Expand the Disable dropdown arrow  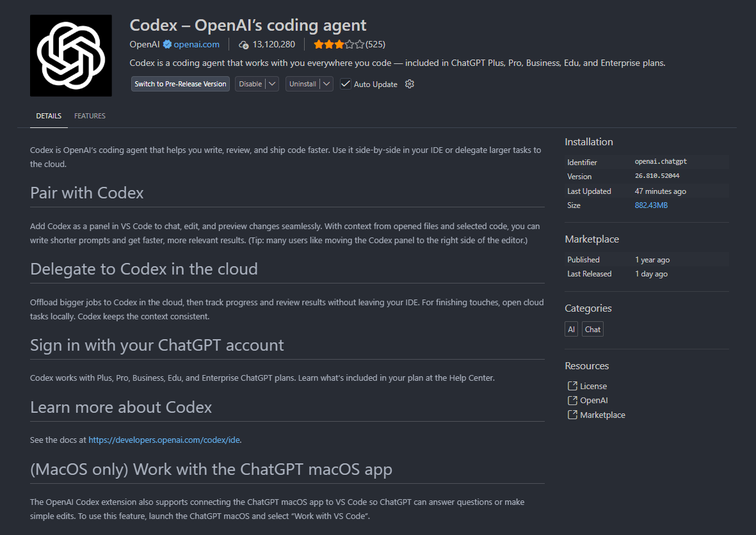point(273,84)
